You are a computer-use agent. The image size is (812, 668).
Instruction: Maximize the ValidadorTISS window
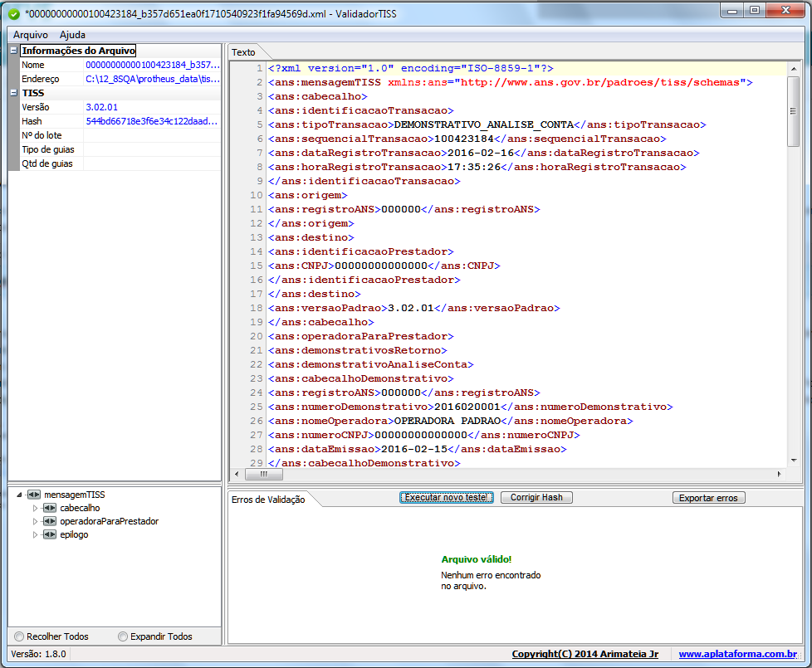[x=755, y=10]
